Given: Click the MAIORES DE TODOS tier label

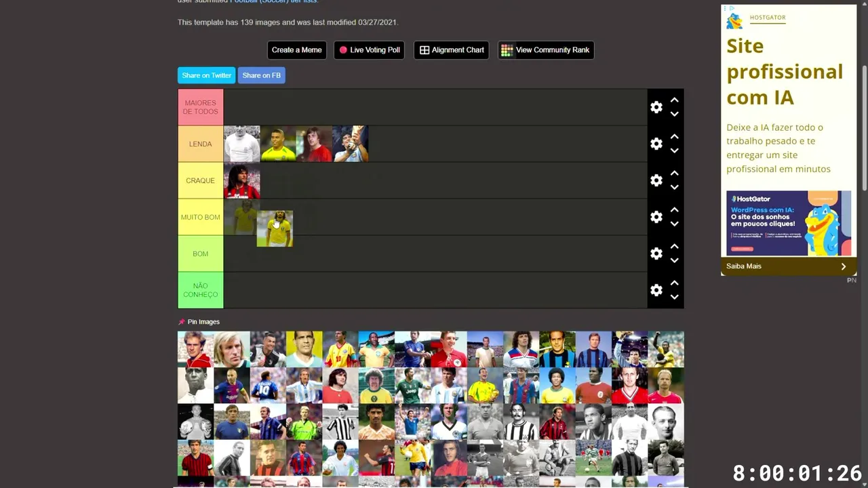Looking at the screenshot, I should (201, 107).
